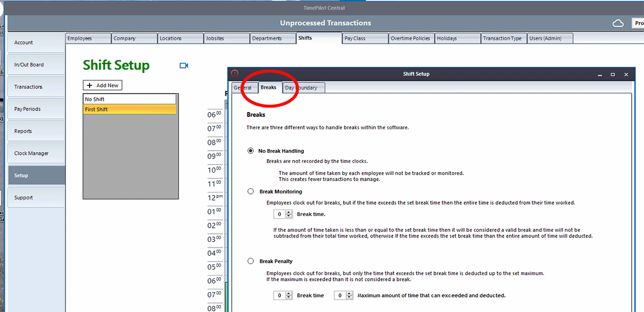Increase Break time under Break Penalty
Image resolution: width=644 pixels, height=312 pixels.
click(x=288, y=294)
